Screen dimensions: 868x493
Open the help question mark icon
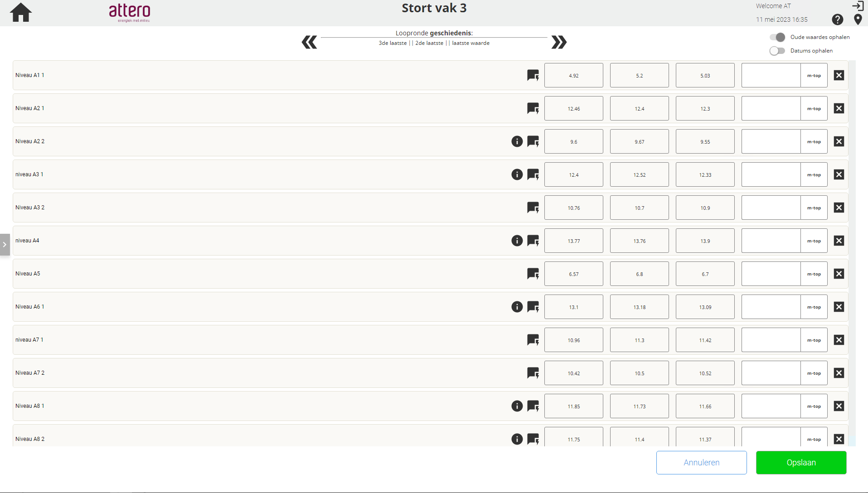(837, 19)
